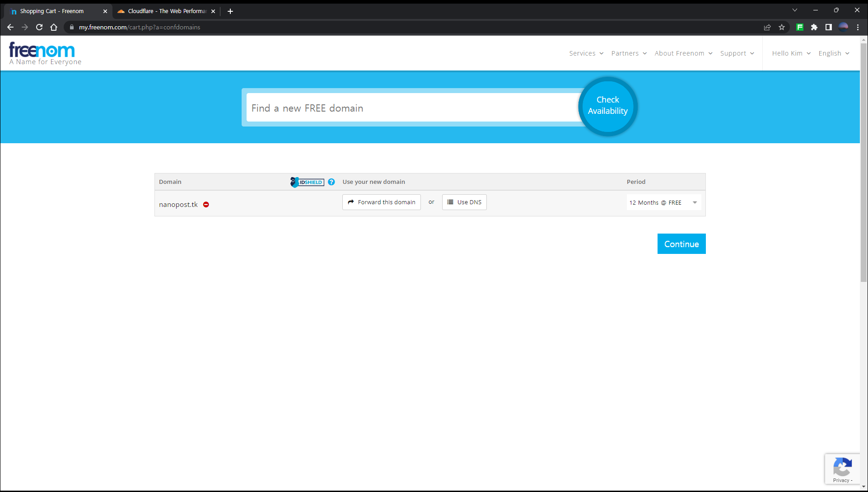Image resolution: width=868 pixels, height=492 pixels.
Task: Click the Continue button
Action: 681,244
